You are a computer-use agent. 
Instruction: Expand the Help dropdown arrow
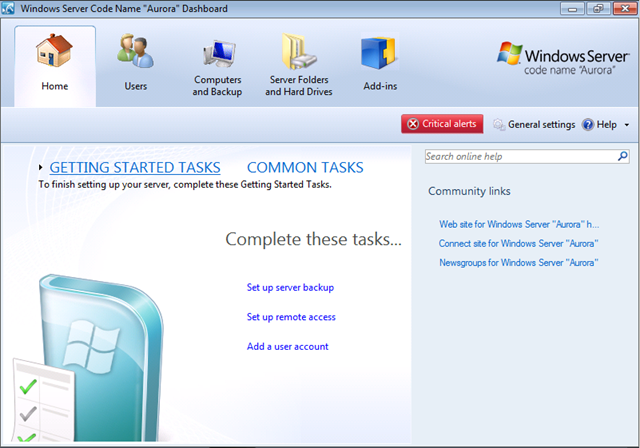coord(627,125)
